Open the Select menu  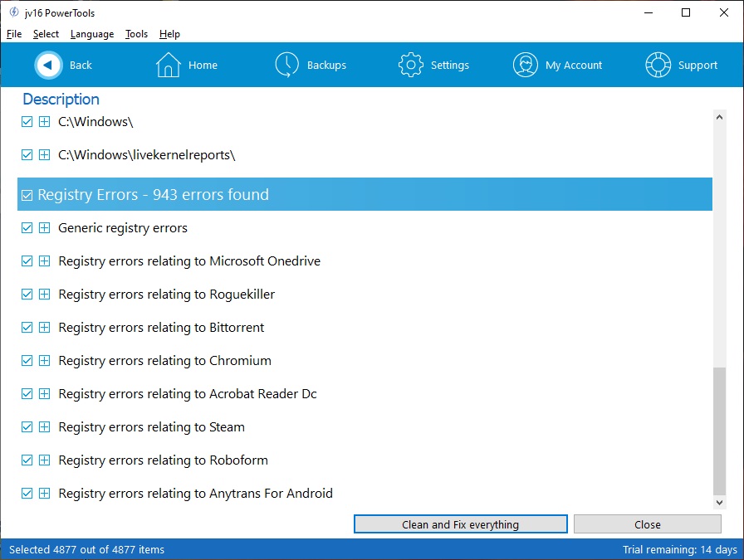pyautogui.click(x=46, y=34)
